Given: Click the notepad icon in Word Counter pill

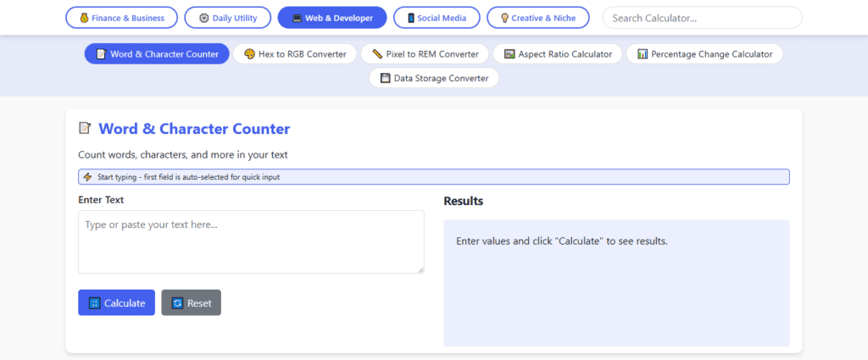Looking at the screenshot, I should pos(101,54).
